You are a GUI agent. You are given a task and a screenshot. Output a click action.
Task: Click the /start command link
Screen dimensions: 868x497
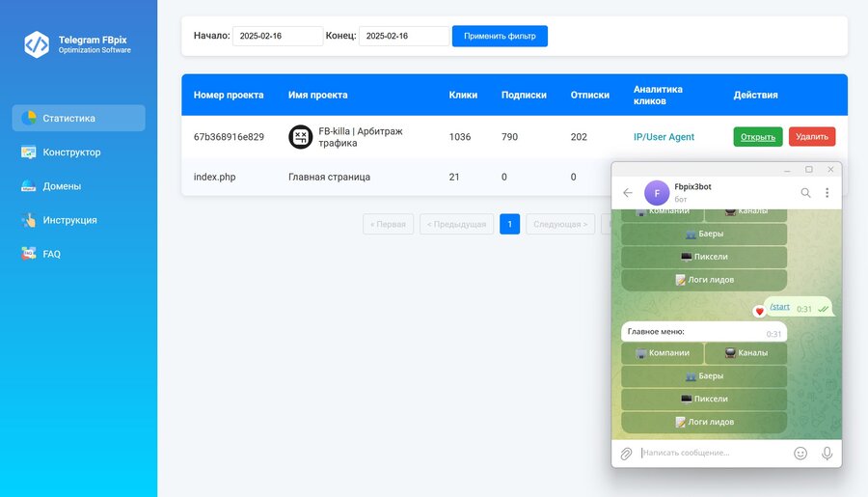tap(779, 306)
